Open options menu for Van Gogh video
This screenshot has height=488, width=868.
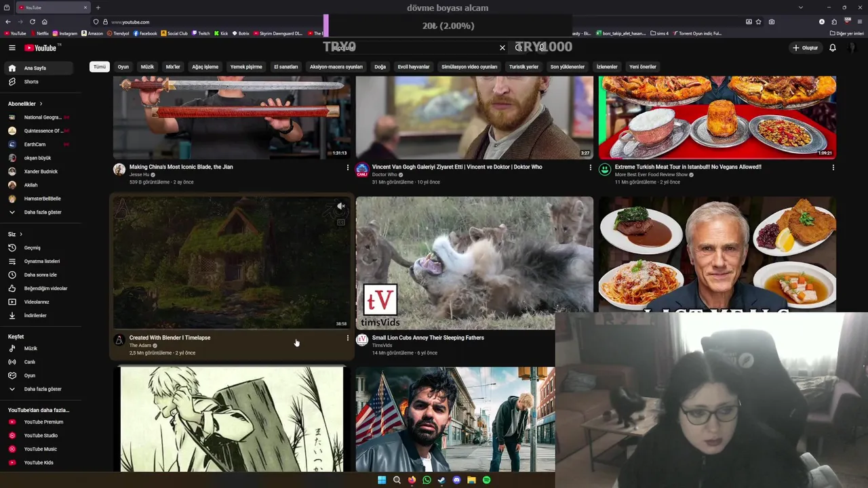tap(591, 167)
